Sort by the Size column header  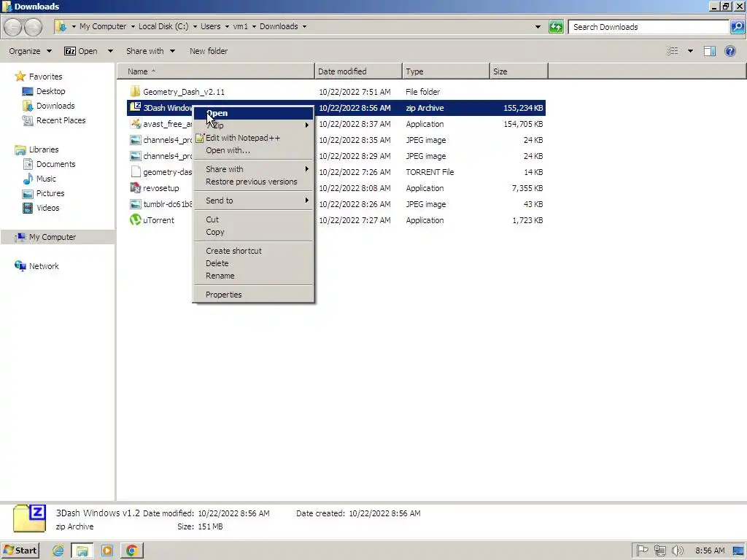pos(519,71)
